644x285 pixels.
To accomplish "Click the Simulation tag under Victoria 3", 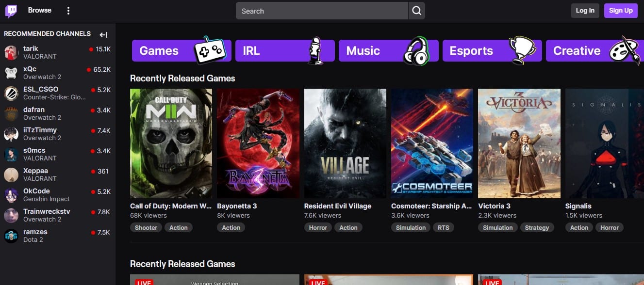I will pyautogui.click(x=498, y=227).
